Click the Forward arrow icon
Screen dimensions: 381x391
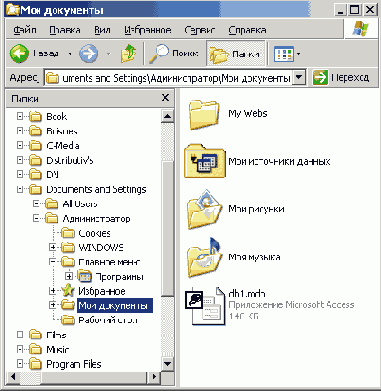[88, 53]
